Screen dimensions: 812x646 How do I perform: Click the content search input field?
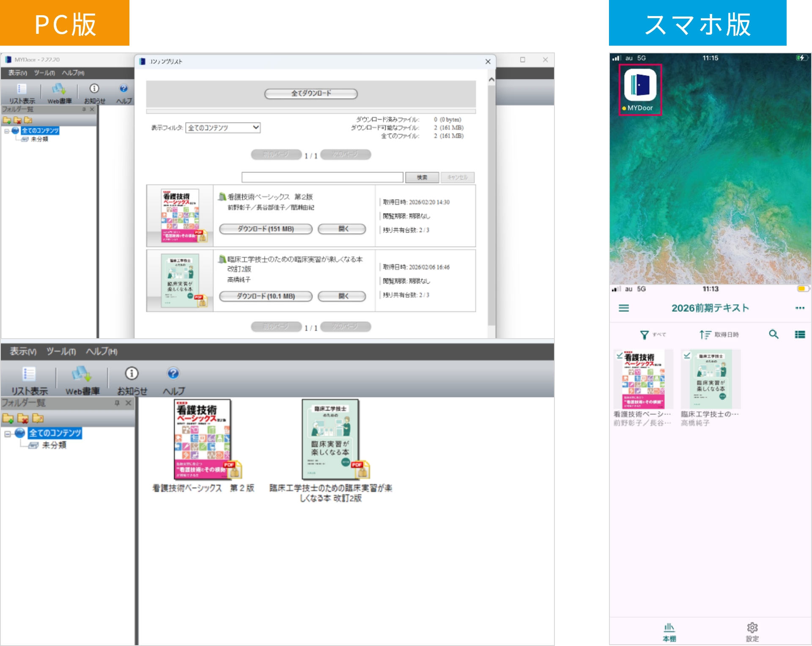322,178
